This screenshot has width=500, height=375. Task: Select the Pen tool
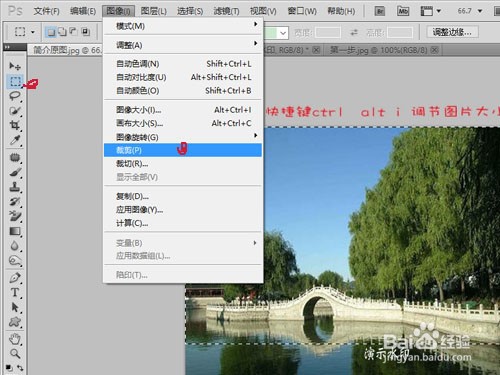(15, 277)
